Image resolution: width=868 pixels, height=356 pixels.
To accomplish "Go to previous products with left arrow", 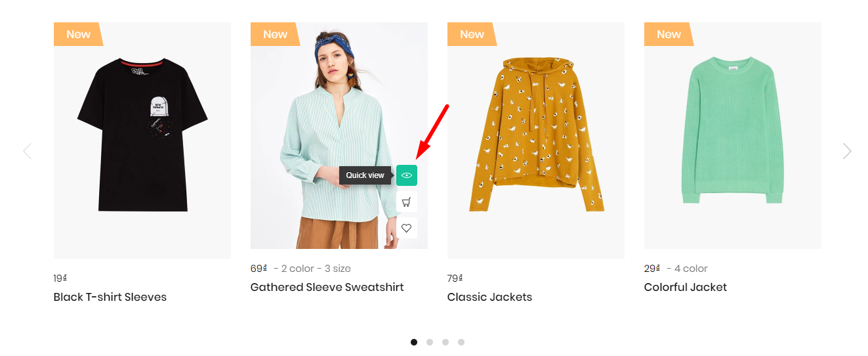I will pos(27,151).
